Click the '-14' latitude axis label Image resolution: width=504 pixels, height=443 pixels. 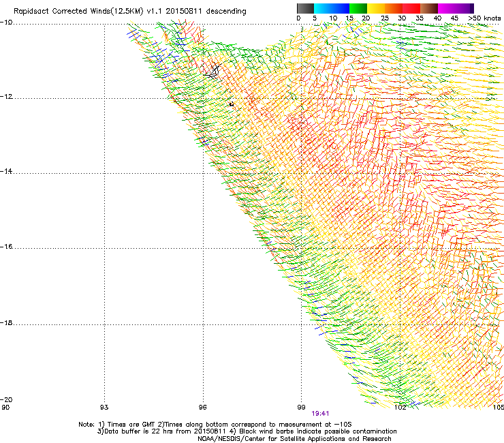[x=6, y=172]
